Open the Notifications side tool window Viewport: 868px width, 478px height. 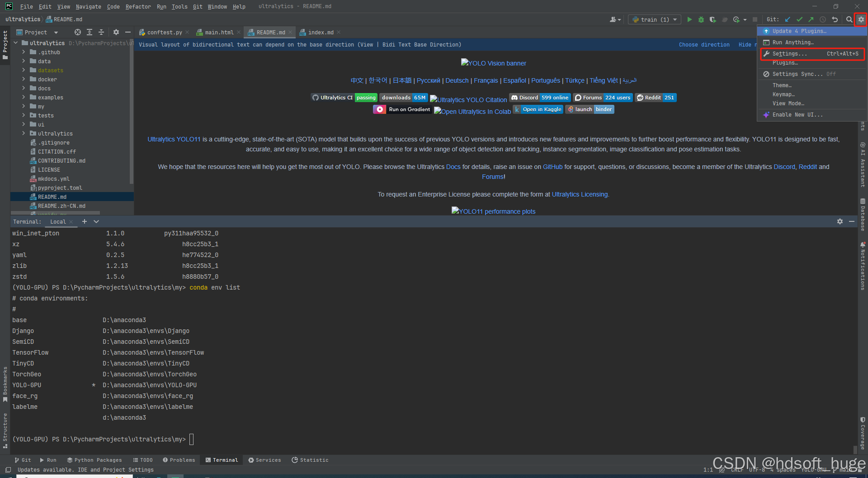[863, 266]
